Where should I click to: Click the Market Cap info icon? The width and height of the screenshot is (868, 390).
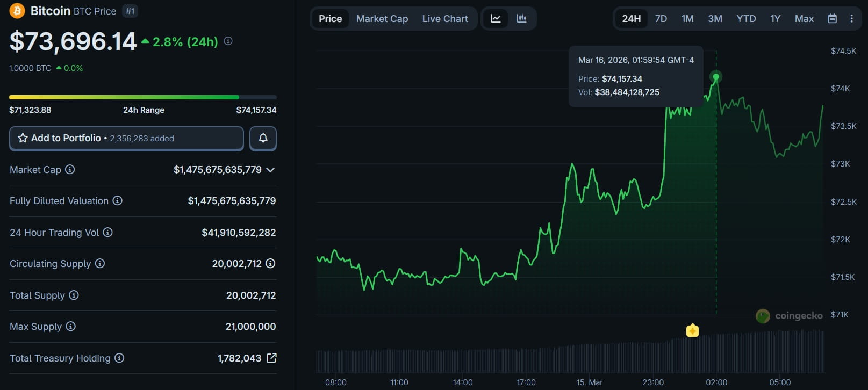point(70,170)
